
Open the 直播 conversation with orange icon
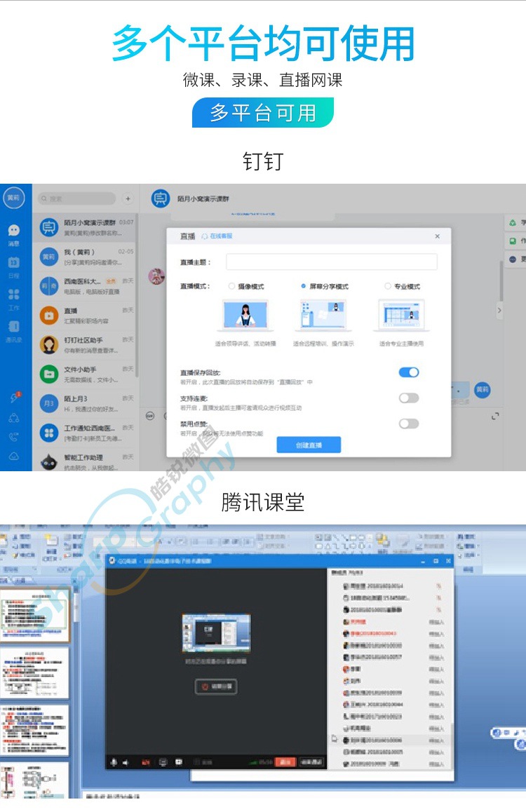click(x=86, y=315)
